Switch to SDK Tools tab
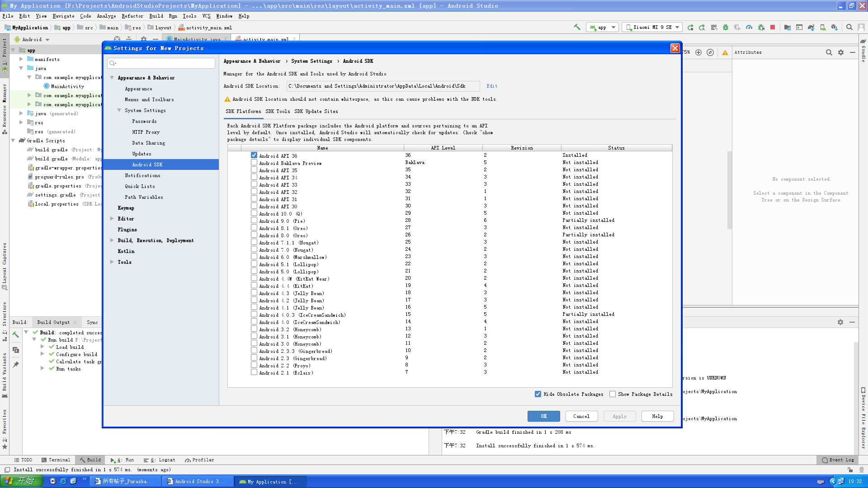The width and height of the screenshot is (868, 488). [x=278, y=111]
